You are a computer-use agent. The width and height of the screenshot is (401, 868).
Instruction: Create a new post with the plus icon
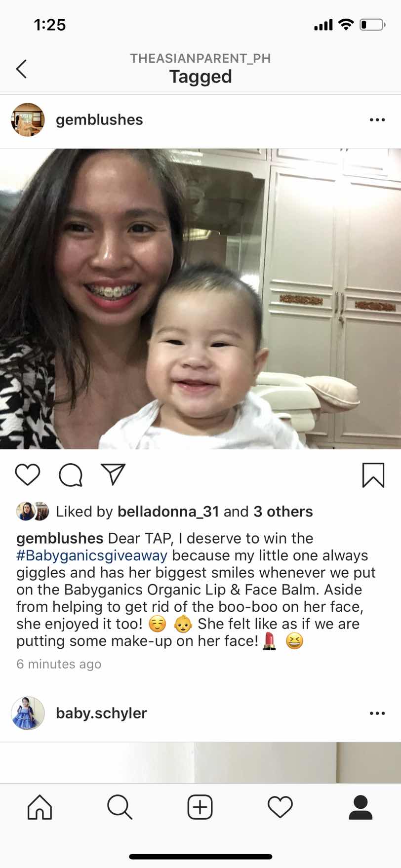point(200,807)
